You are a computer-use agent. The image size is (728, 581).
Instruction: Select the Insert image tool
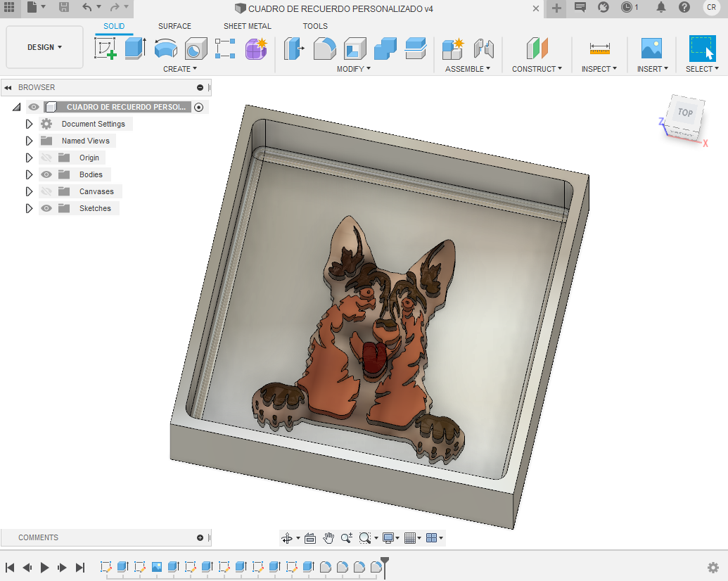pos(651,49)
